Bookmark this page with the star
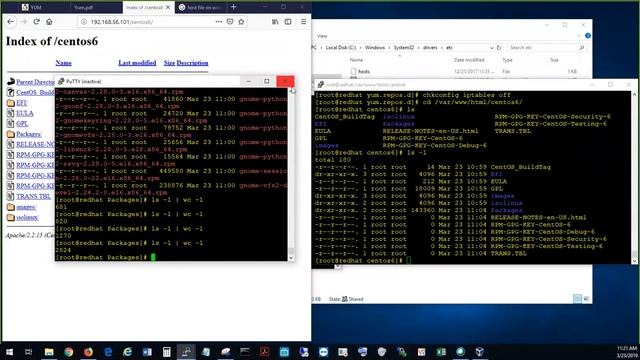The width and height of the screenshot is (640, 360). 241,22
